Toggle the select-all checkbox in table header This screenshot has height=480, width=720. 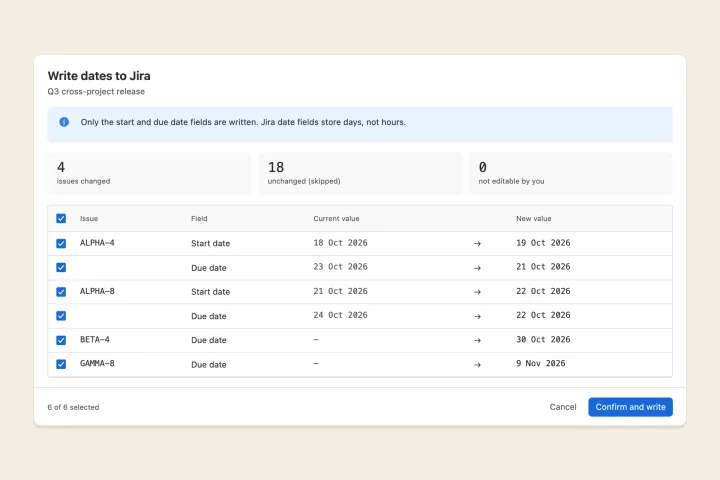click(x=61, y=219)
